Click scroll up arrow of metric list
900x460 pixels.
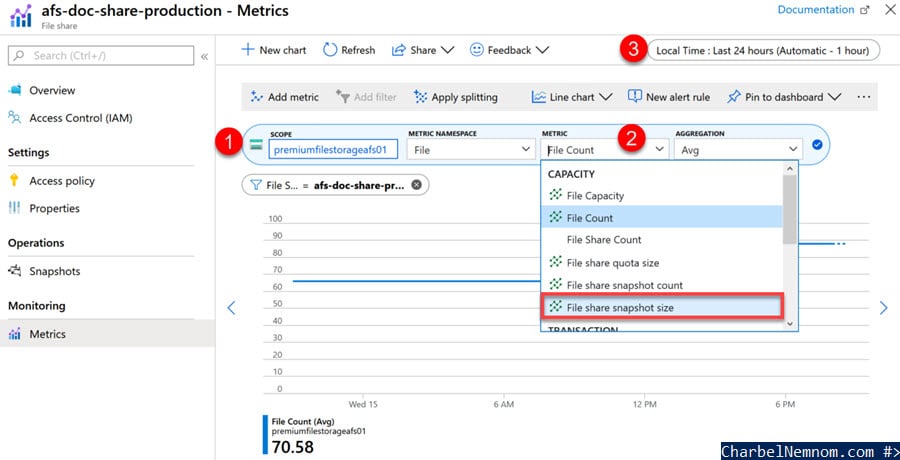click(790, 169)
